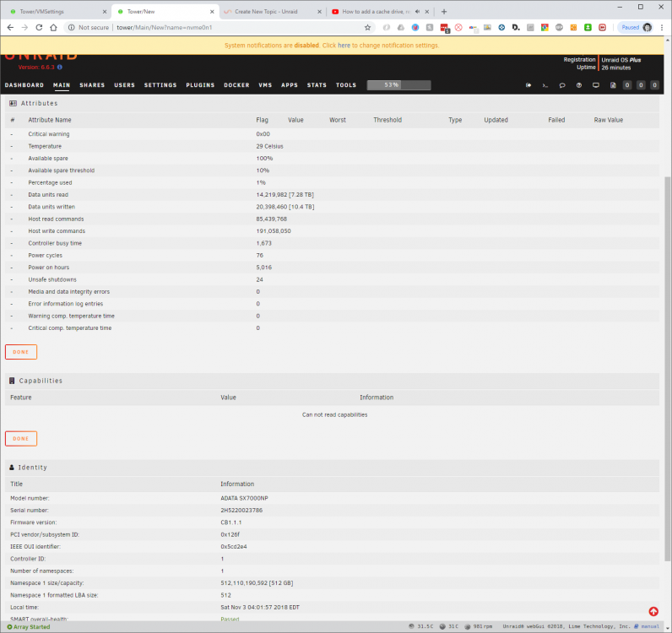
Task: Click the red back-to-top arrow icon
Action: click(x=653, y=611)
